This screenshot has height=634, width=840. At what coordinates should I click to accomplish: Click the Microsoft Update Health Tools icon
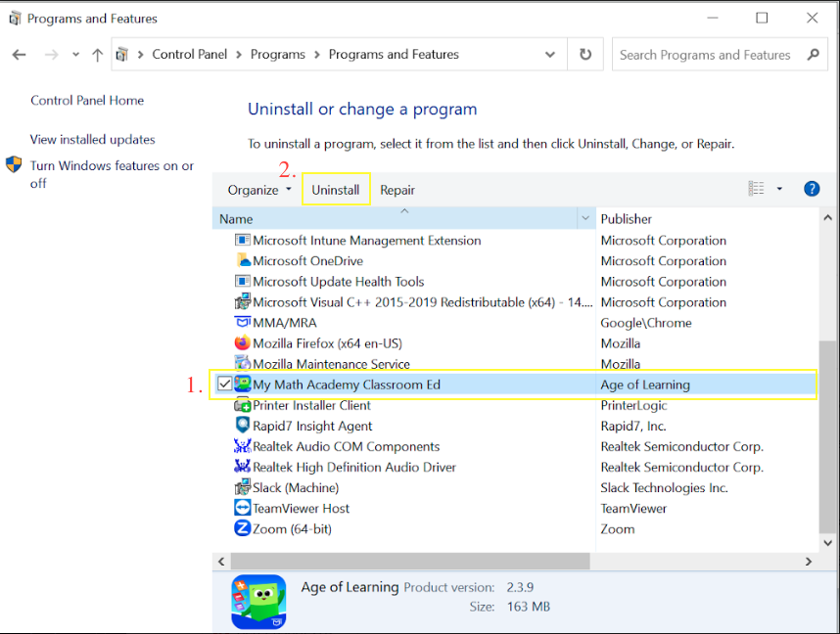tap(243, 281)
